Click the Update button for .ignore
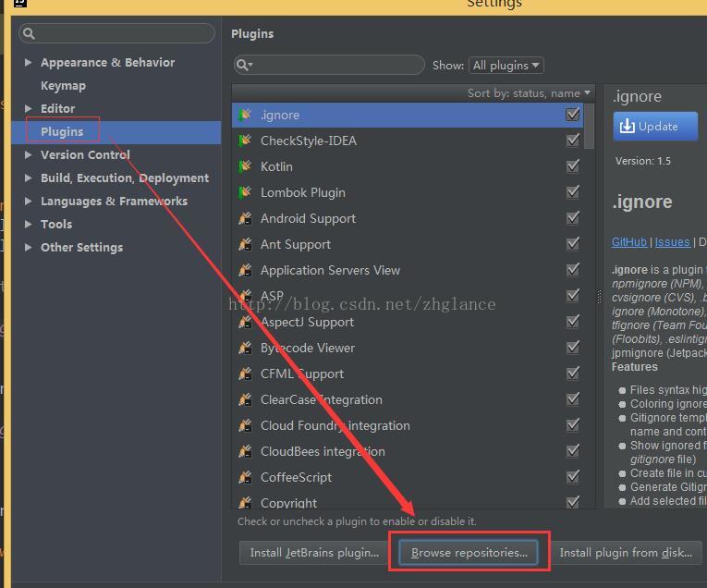The height and width of the screenshot is (588, 707). click(x=655, y=127)
